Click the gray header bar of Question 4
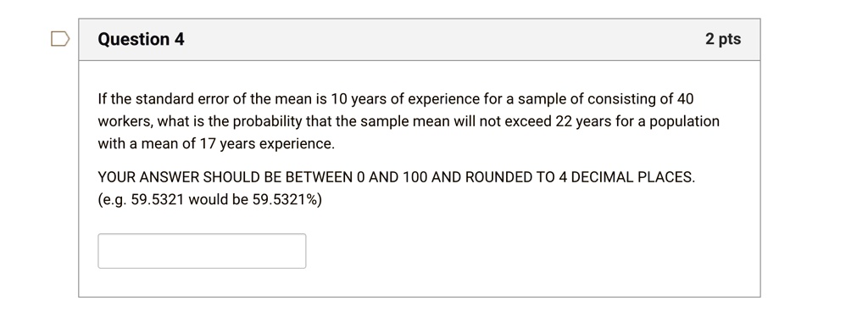The image size is (868, 312). pos(419,39)
